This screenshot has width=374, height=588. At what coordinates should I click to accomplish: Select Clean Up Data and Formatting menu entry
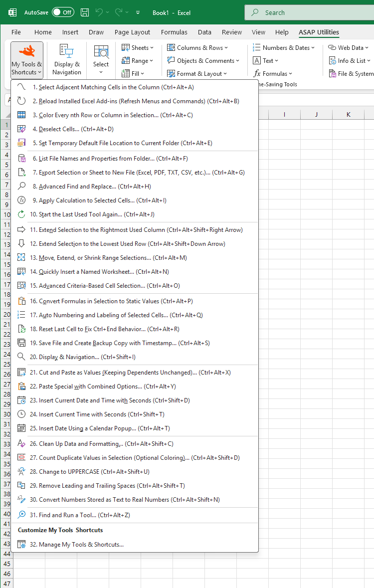(x=134, y=444)
